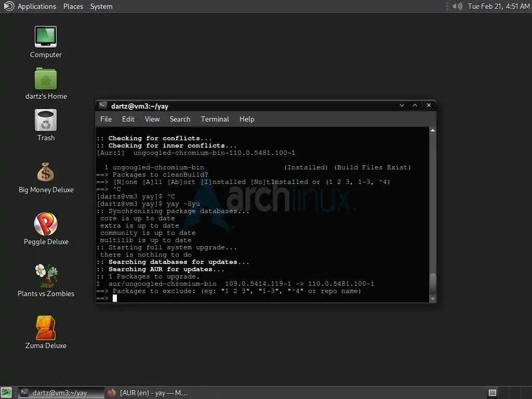Image resolution: width=532 pixels, height=399 pixels.
Task: Click 'Synchronizing package databases...' line
Action: pos(173,211)
